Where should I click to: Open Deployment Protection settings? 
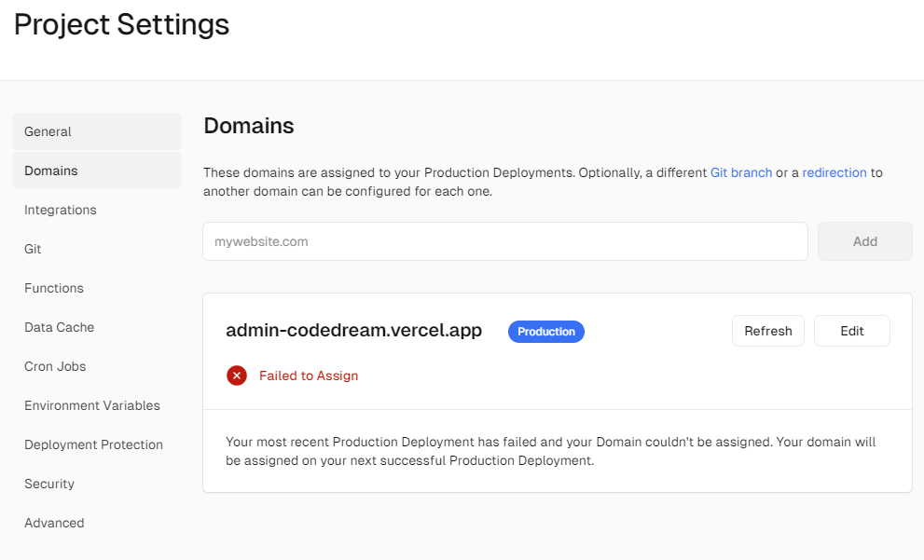point(93,444)
